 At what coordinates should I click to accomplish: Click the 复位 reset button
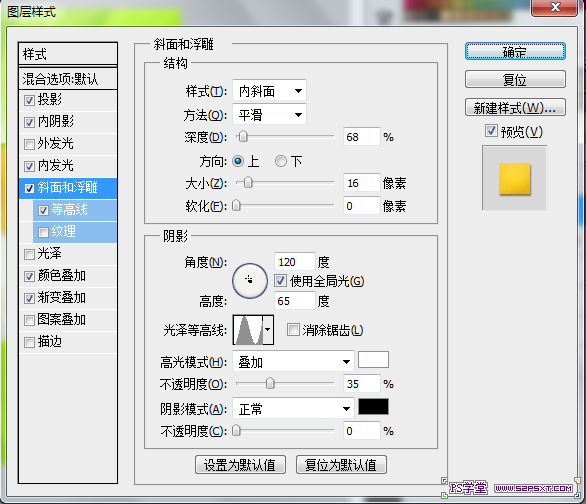(x=515, y=79)
